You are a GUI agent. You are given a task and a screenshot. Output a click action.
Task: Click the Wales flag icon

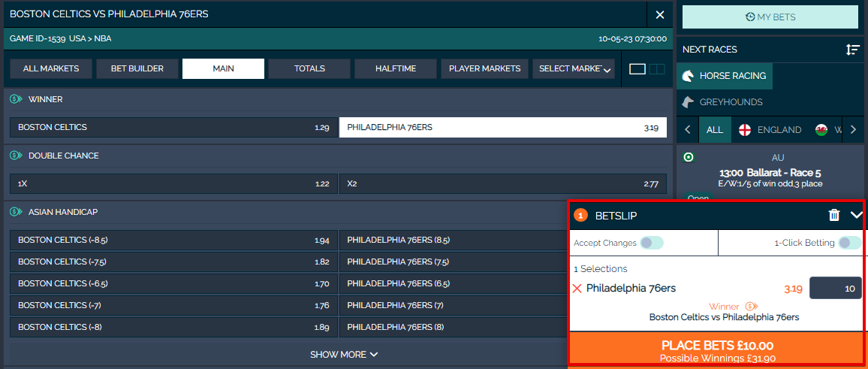tap(821, 130)
